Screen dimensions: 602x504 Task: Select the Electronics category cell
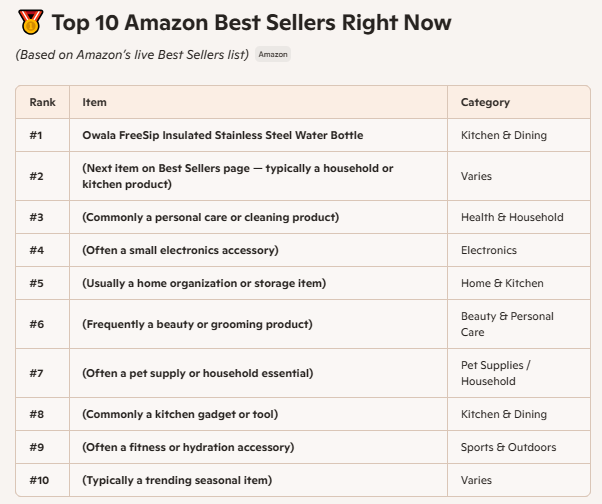pyautogui.click(x=489, y=250)
